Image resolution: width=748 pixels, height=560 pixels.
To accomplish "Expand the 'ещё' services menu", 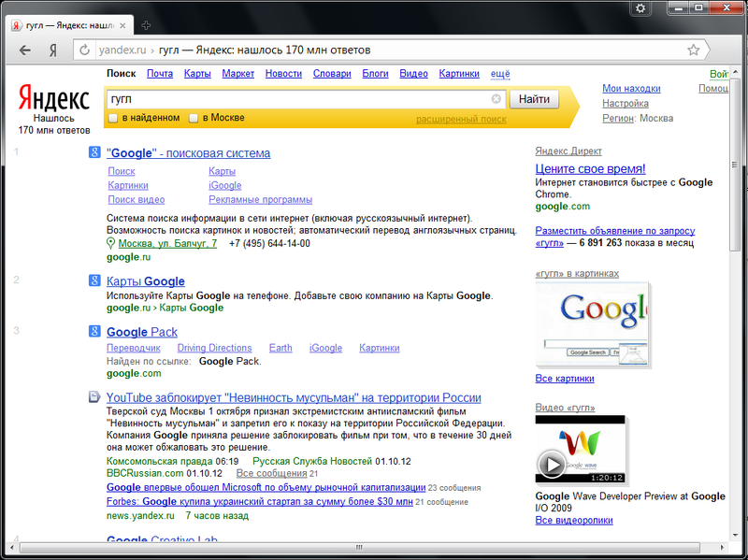I will (500, 74).
